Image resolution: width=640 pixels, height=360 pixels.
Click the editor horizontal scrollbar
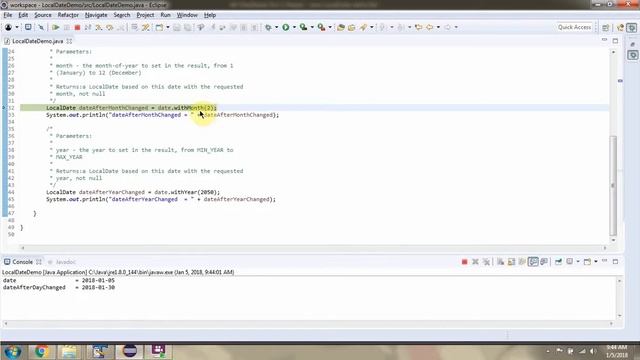(x=313, y=248)
